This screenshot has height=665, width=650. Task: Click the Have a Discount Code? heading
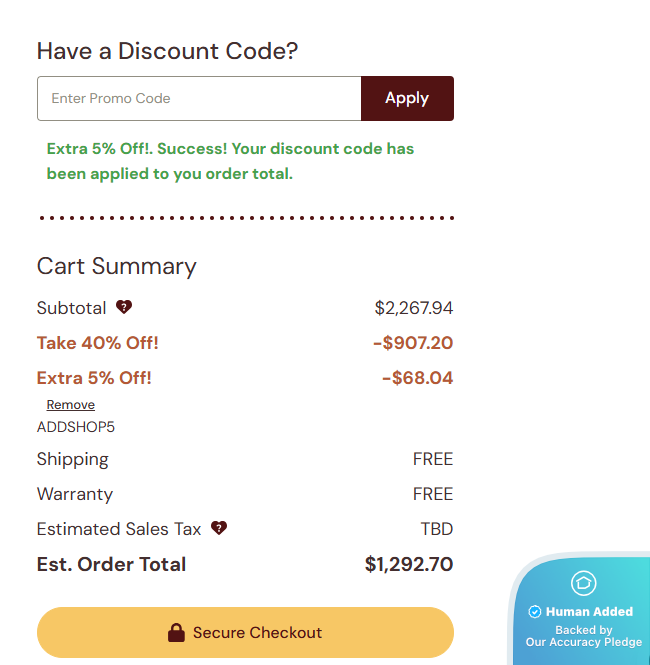(168, 51)
